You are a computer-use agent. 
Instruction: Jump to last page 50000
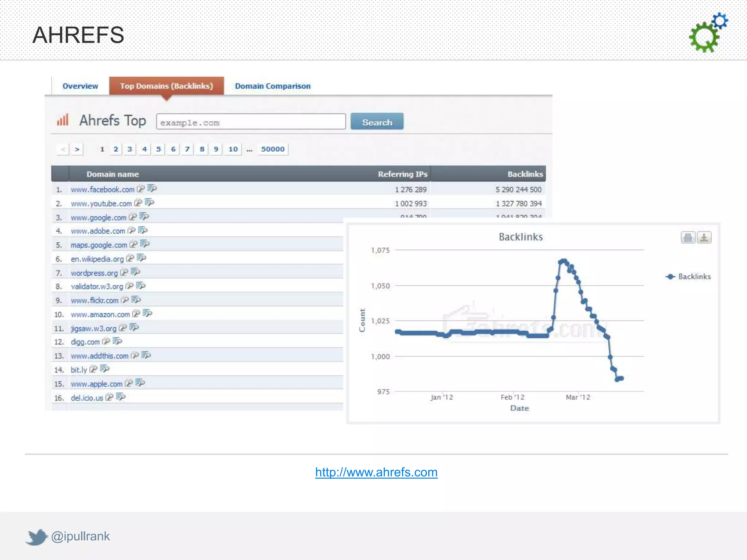(273, 149)
